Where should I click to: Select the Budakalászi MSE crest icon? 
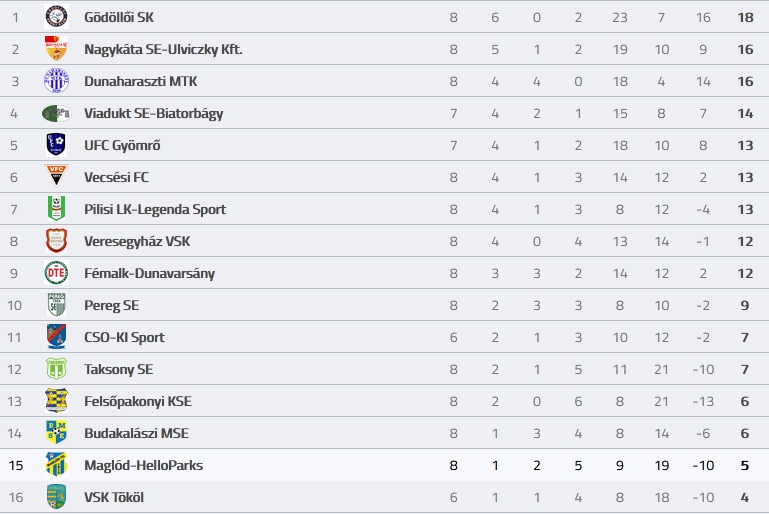tap(56, 433)
